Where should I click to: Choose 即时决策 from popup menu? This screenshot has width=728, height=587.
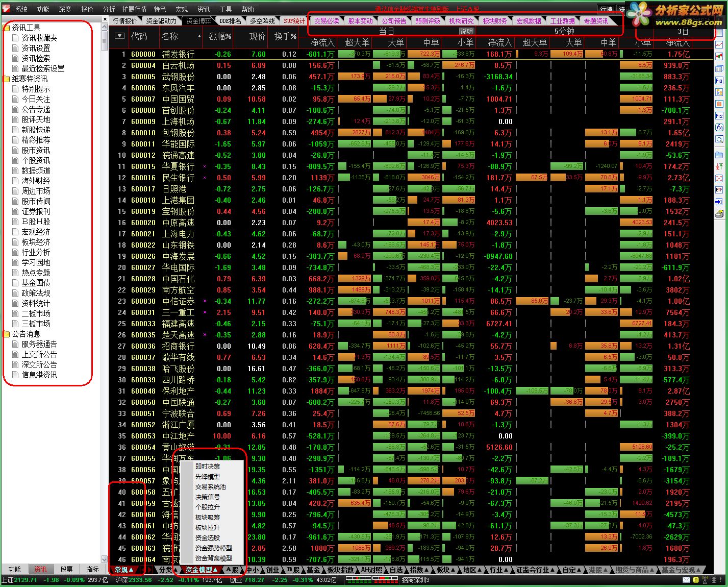[x=208, y=467]
